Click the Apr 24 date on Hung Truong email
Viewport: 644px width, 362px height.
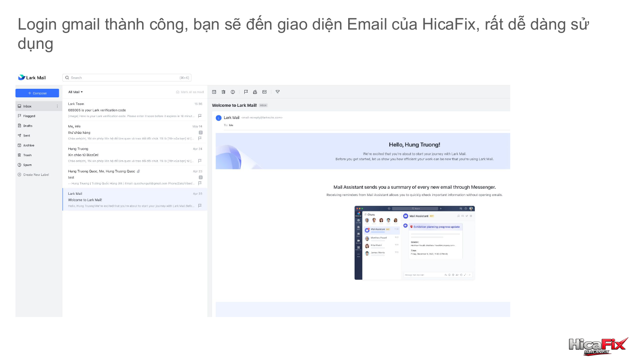(x=197, y=149)
